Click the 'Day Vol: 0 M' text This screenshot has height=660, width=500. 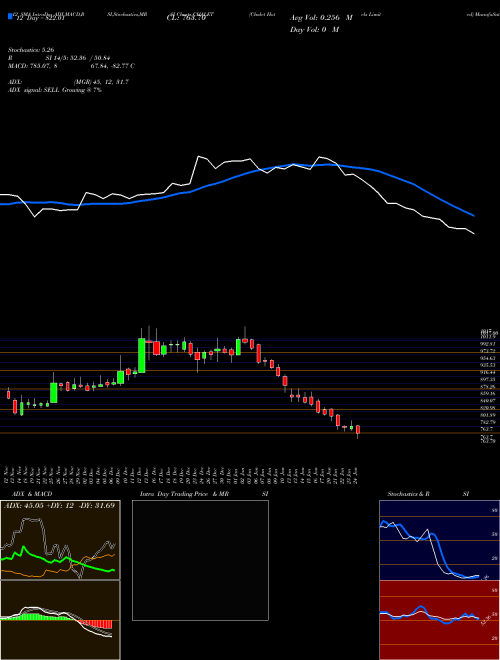[x=314, y=30]
